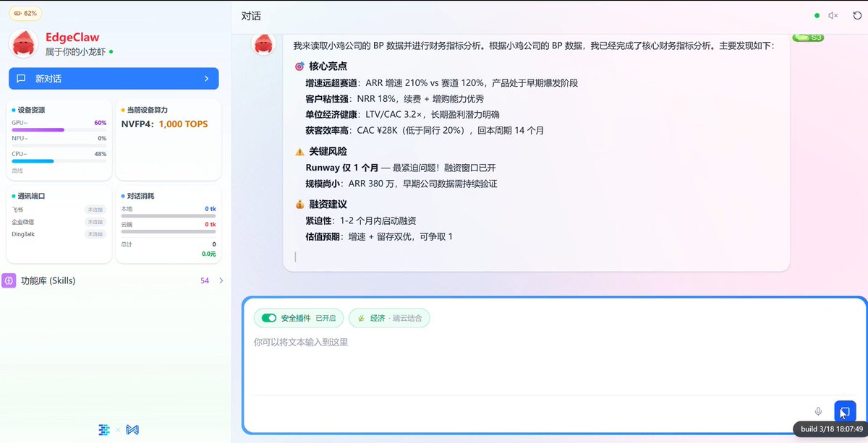
Task: Toggle the 安全插件 switch off
Action: (269, 318)
